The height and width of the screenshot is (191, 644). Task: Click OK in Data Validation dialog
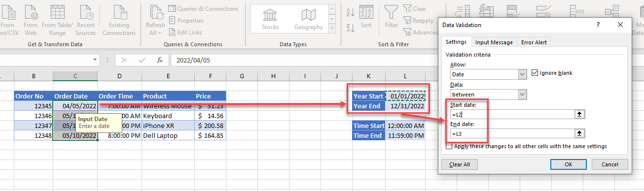(x=568, y=164)
